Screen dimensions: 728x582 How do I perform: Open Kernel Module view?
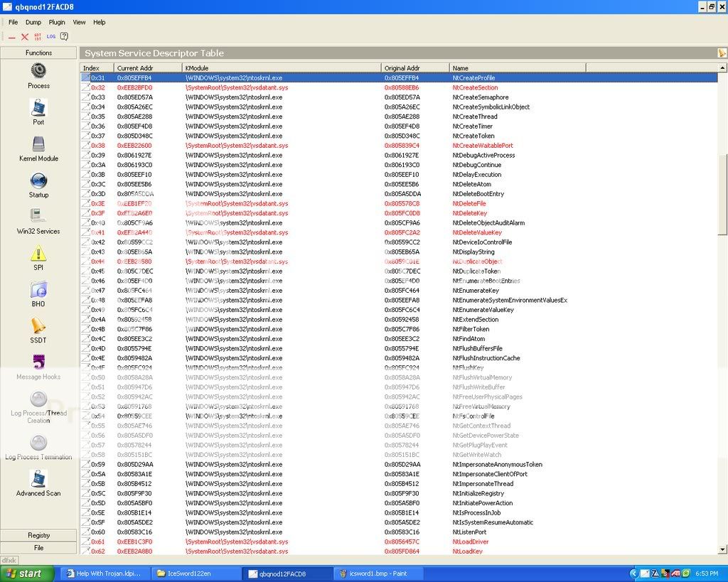pyautogui.click(x=38, y=144)
